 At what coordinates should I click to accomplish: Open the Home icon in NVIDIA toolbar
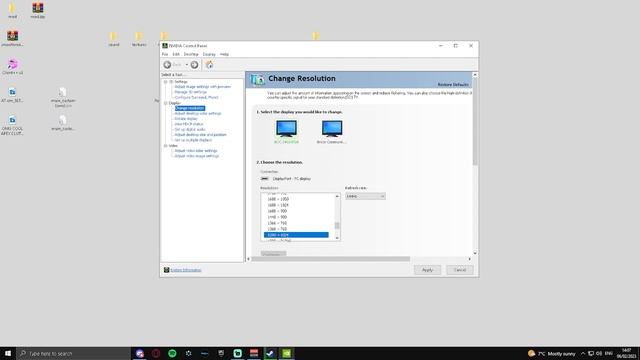tap(209, 64)
